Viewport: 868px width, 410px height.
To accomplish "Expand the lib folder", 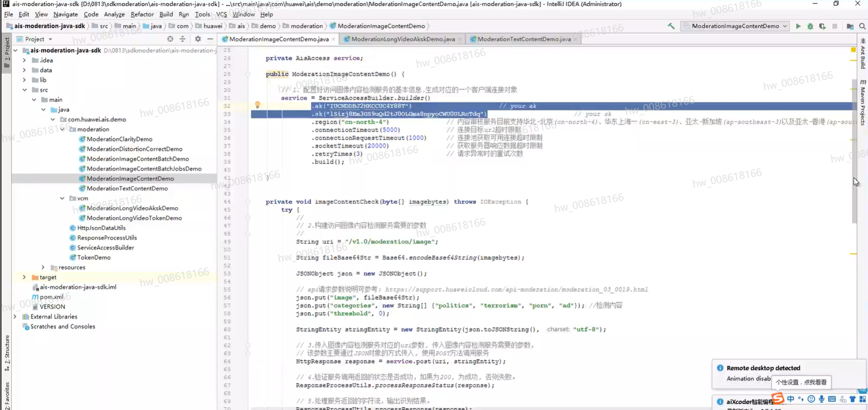I will pos(24,80).
